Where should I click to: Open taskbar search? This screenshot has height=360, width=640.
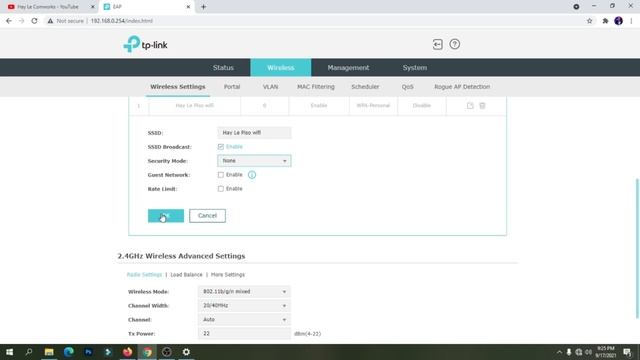[x=29, y=352]
